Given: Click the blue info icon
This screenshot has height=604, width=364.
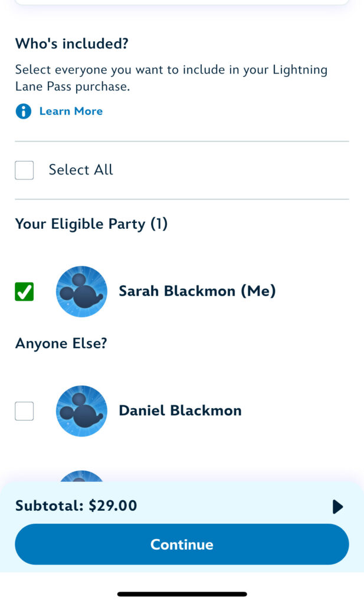Looking at the screenshot, I should click(x=23, y=111).
